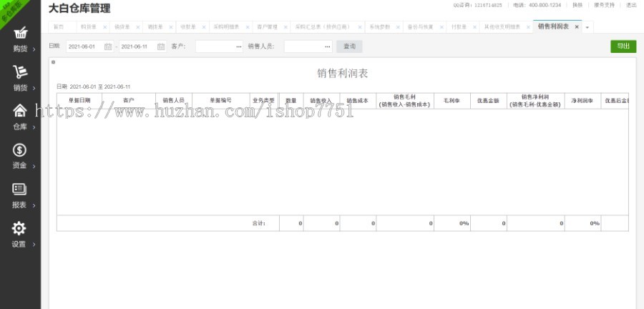Click the 查询 search button

349,46
